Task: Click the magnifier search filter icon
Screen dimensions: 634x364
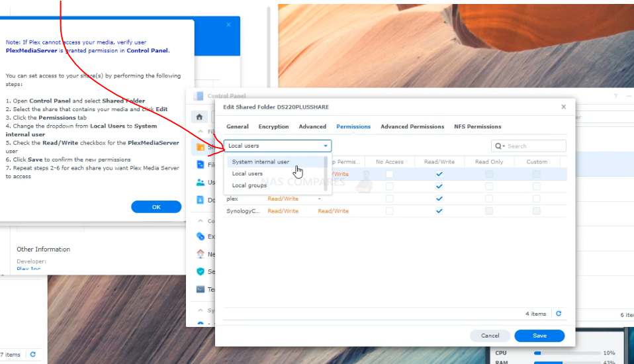Action: tap(500, 146)
